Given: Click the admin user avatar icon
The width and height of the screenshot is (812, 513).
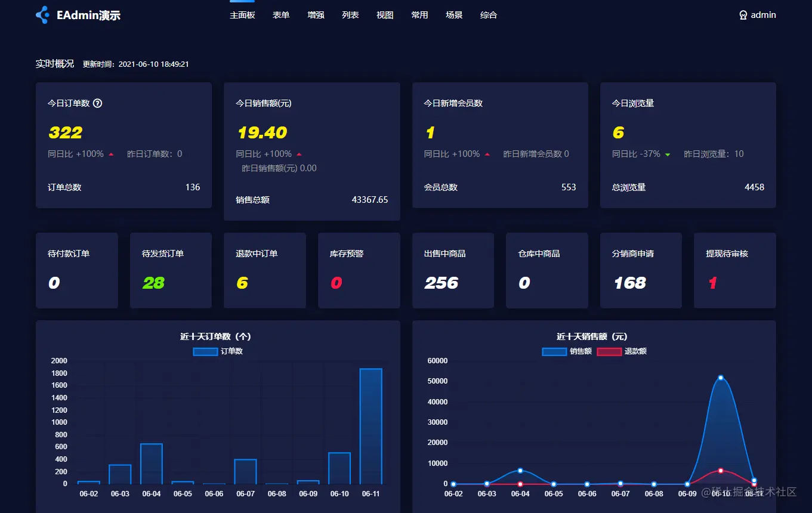Looking at the screenshot, I should click(743, 15).
